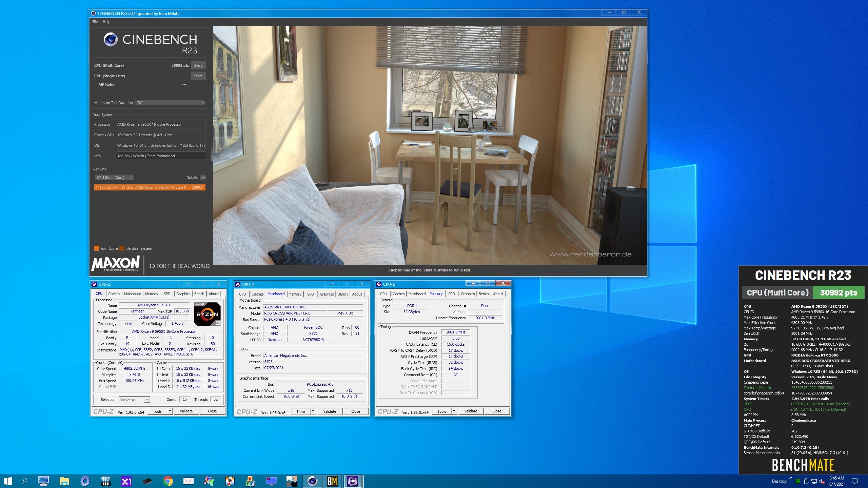The height and width of the screenshot is (488, 868).
Task: Open the thermometer temperature app icon
Action: 230,481
